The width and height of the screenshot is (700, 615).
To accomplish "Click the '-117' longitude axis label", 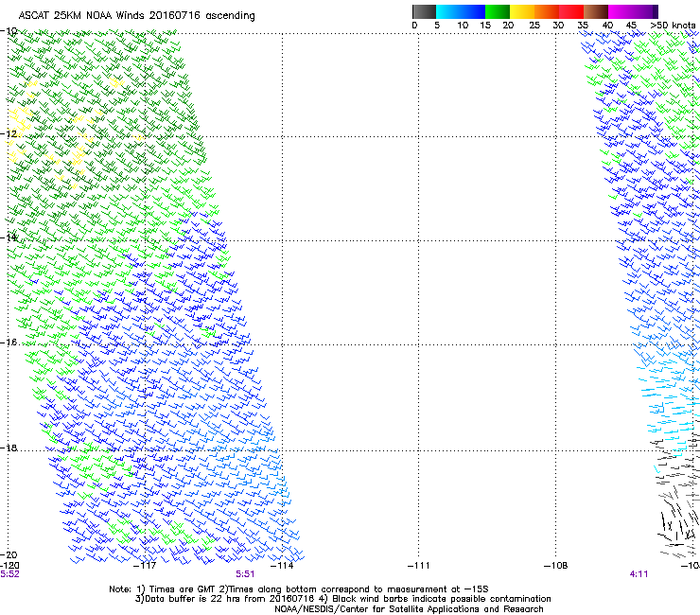I will click(145, 566).
